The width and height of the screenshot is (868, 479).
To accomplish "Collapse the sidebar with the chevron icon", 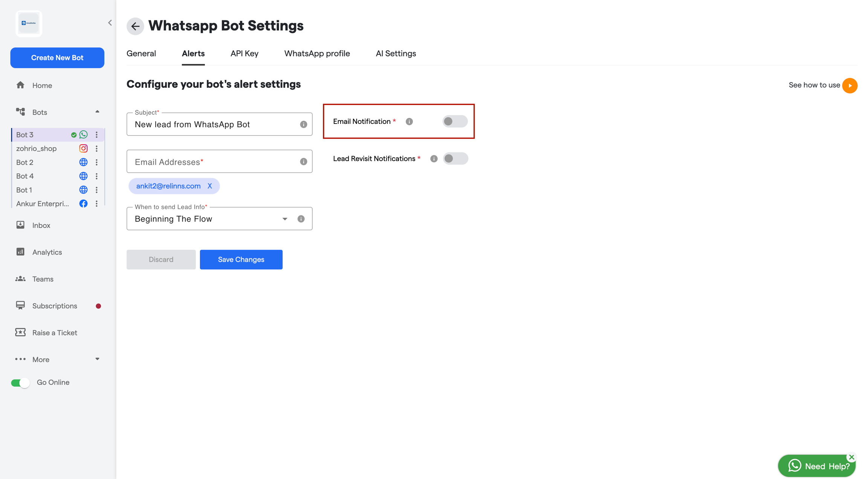I will point(110,23).
